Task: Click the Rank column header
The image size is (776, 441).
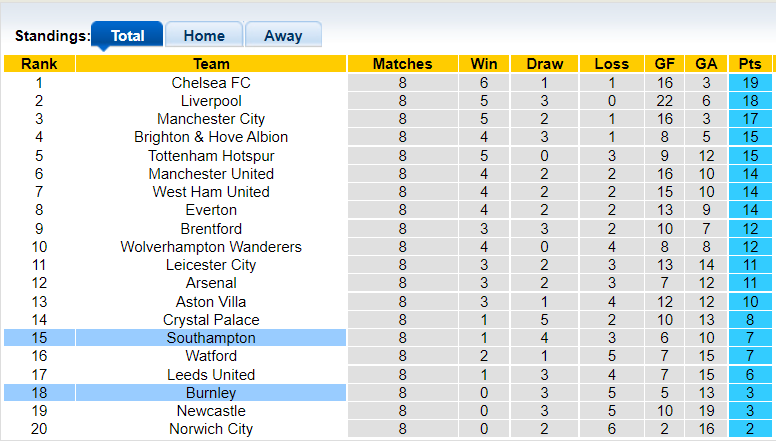Action: 39,64
